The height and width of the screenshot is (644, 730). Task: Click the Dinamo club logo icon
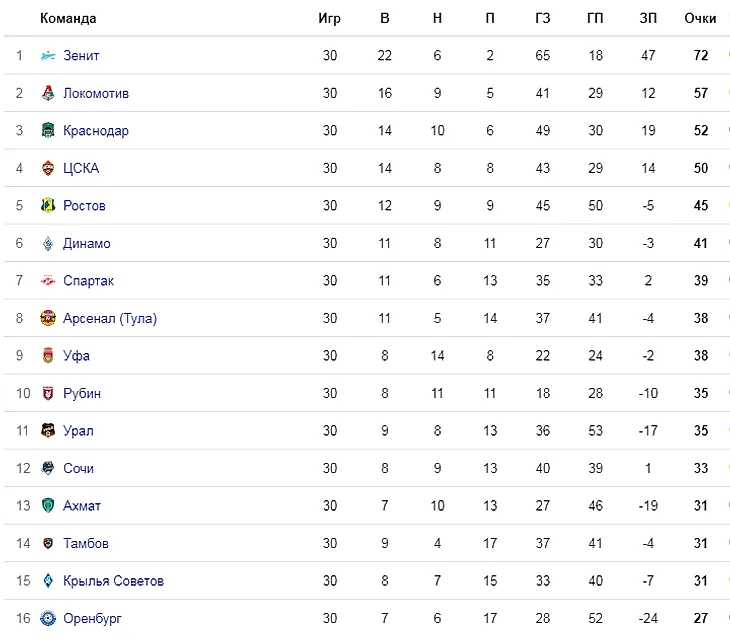48,243
